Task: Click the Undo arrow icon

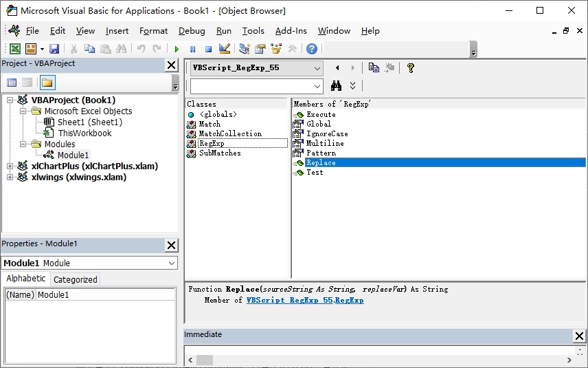Action: click(141, 49)
